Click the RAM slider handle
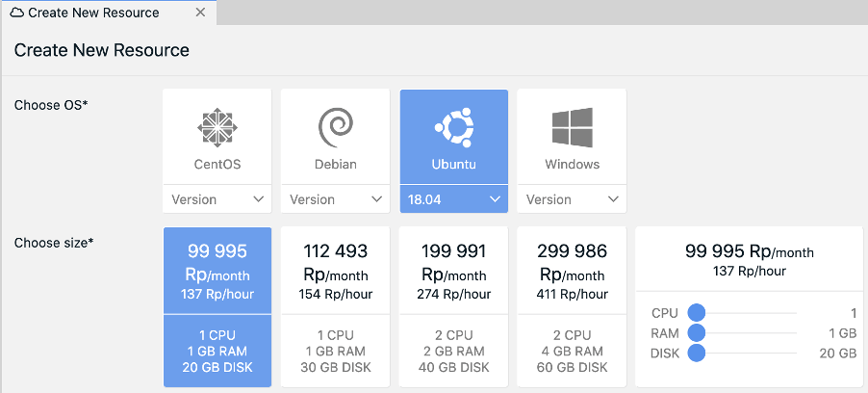Viewport: 868px width, 393px height. coord(697,333)
